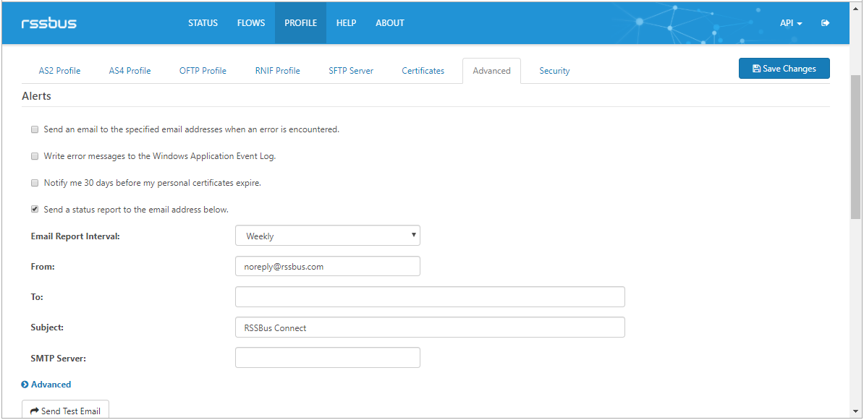Click the floppy disk icon on Save Changes
The image size is (864, 420).
click(757, 69)
